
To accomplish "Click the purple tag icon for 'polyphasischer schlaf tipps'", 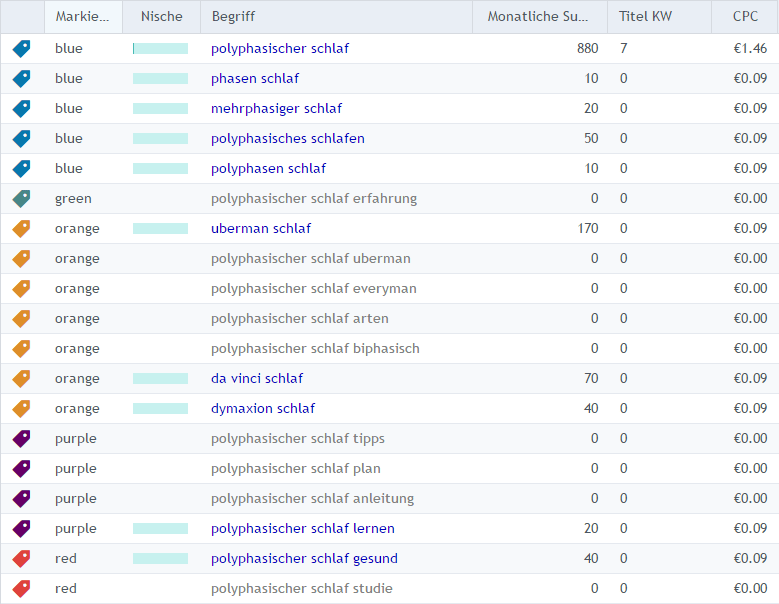I will [x=21, y=439].
